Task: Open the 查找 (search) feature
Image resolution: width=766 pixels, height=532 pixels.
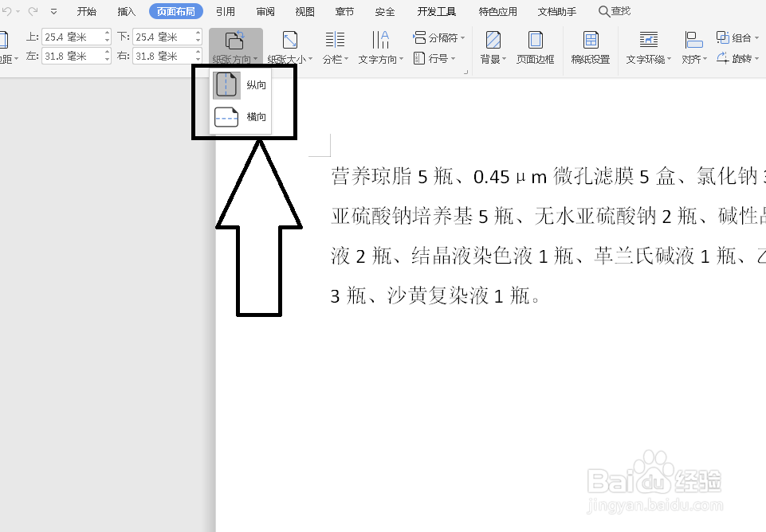Action: (x=615, y=10)
